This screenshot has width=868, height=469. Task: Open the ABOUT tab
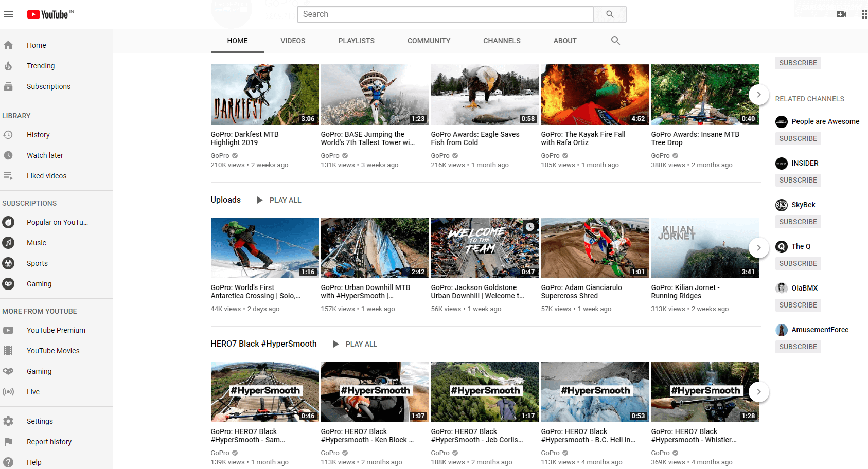pyautogui.click(x=565, y=41)
